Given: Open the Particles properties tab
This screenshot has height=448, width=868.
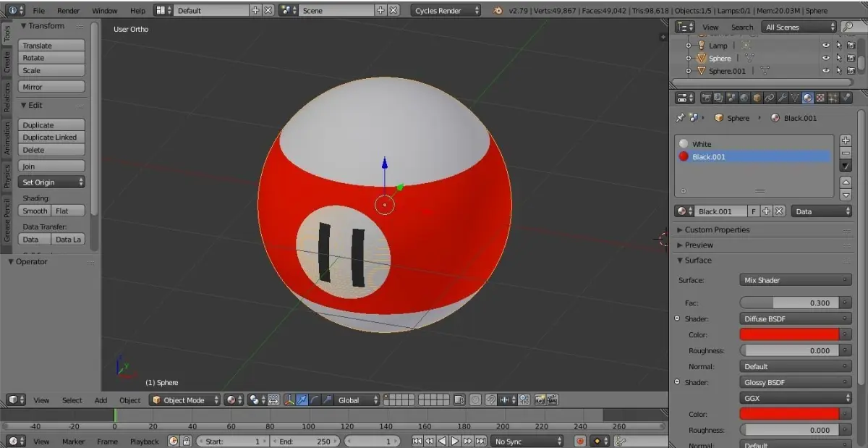Looking at the screenshot, I should (833, 98).
